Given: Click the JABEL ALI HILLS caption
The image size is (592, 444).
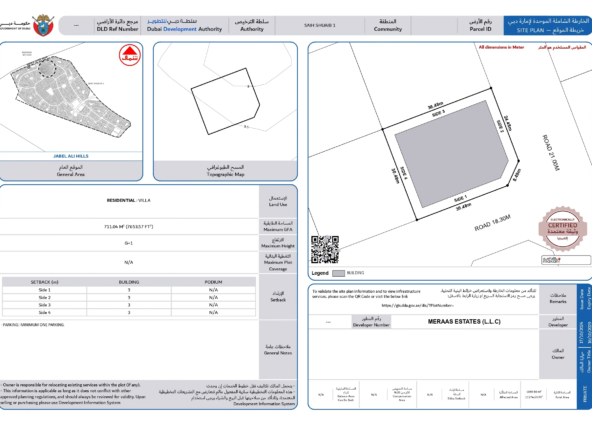Looking at the screenshot, I should coord(71,156).
